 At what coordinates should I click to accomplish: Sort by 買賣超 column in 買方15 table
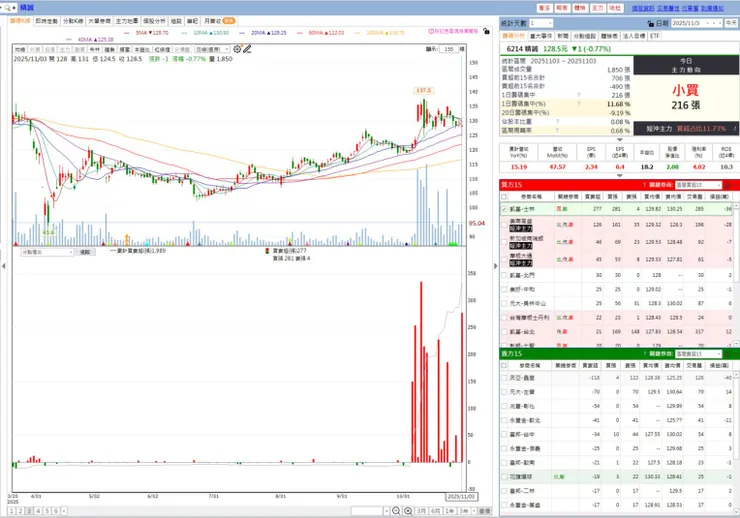click(592, 197)
